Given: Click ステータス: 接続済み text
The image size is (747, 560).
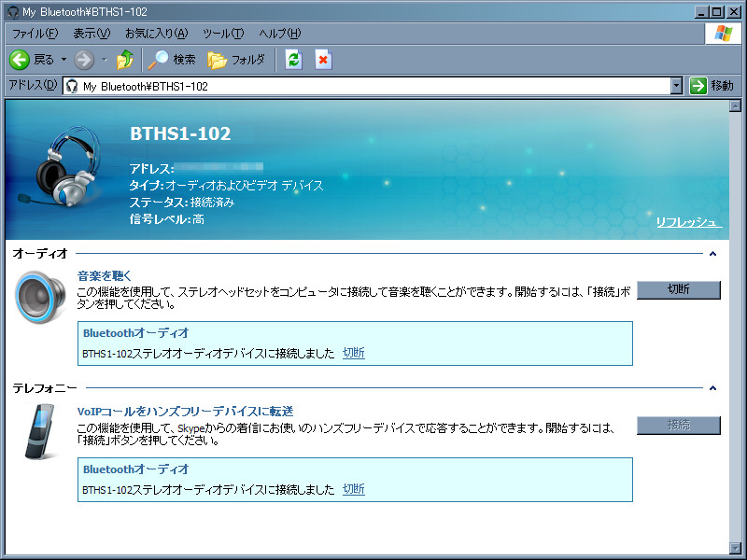Looking at the screenshot, I should [182, 203].
